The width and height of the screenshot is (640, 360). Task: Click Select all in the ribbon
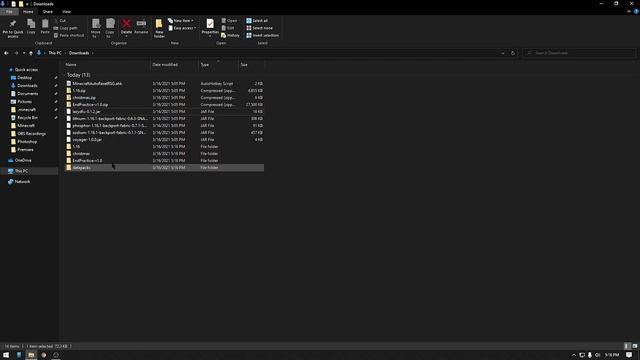click(257, 20)
